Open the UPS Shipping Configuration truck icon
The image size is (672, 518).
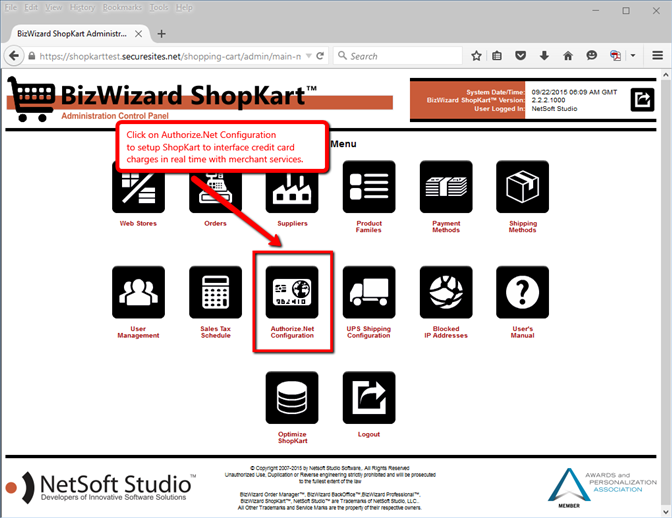click(369, 292)
